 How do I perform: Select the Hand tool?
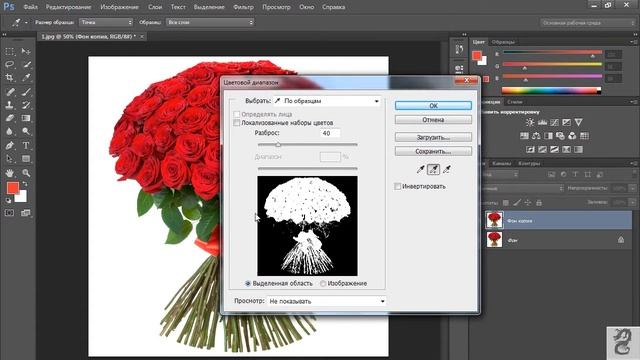pyautogui.click(x=10, y=173)
